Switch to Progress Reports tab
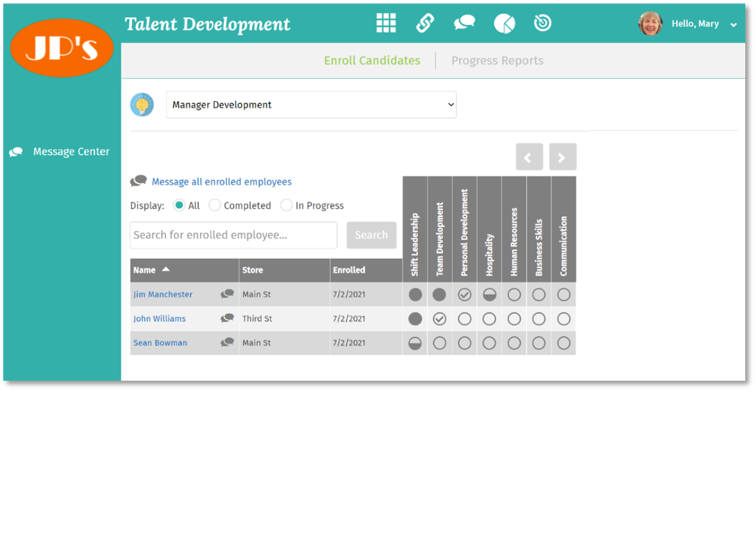The image size is (756, 537). coord(497,60)
